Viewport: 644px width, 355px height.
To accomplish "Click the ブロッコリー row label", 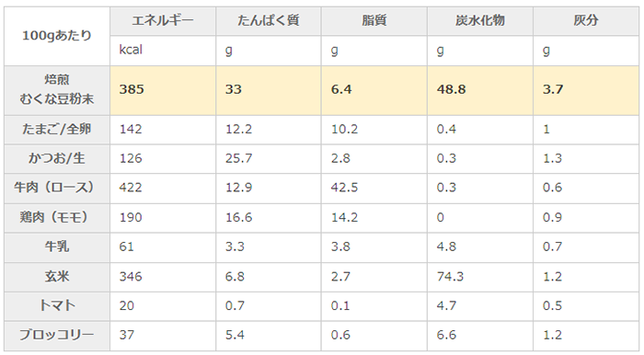I will coord(57,335).
